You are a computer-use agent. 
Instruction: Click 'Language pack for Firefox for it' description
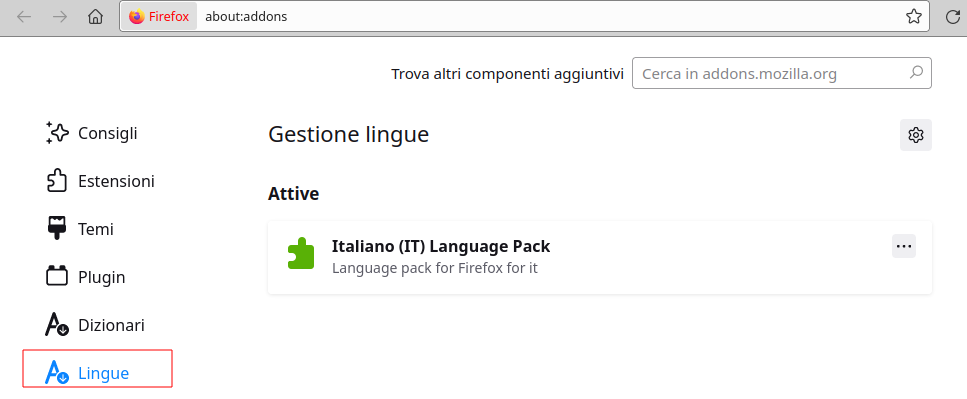[434, 269]
